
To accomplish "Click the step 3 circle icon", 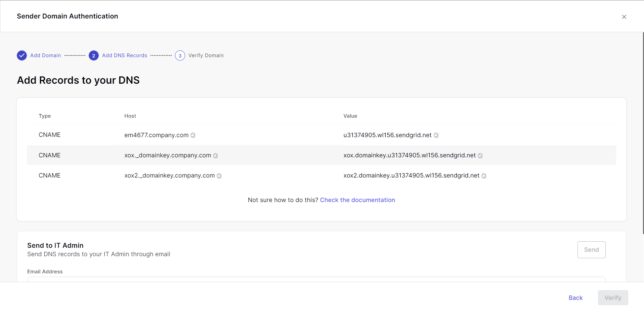I will click(180, 55).
